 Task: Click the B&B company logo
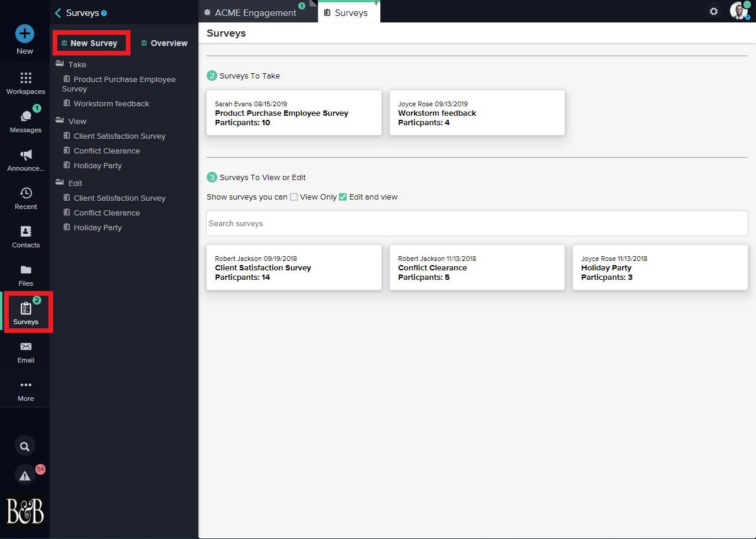pos(25,511)
